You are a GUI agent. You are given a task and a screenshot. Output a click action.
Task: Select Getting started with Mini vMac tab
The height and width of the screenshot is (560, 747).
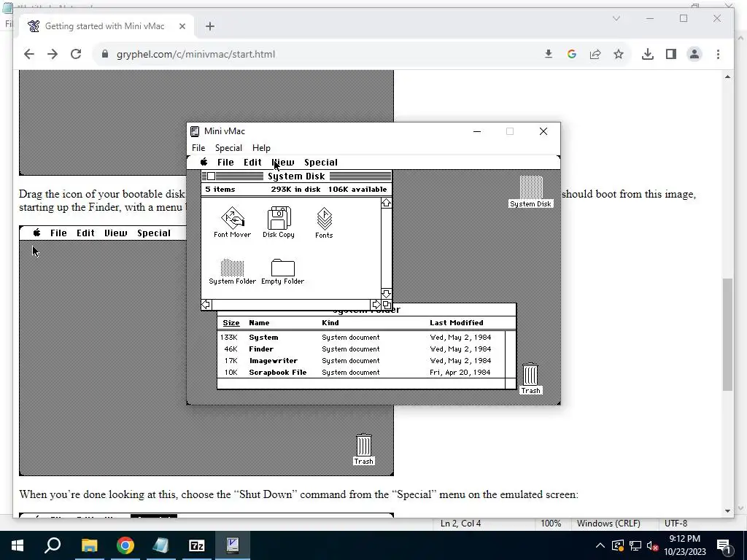[x=105, y=26]
